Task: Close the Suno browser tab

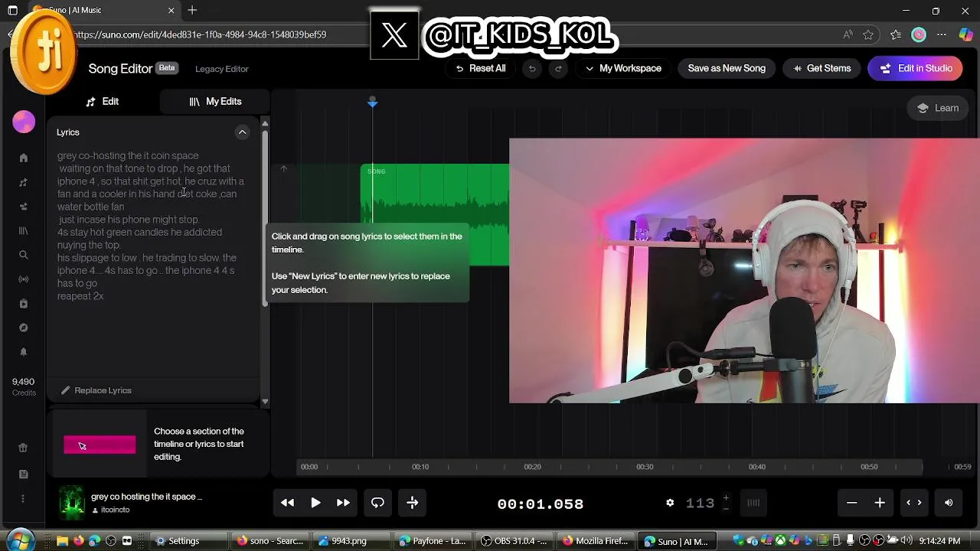Action: click(171, 10)
